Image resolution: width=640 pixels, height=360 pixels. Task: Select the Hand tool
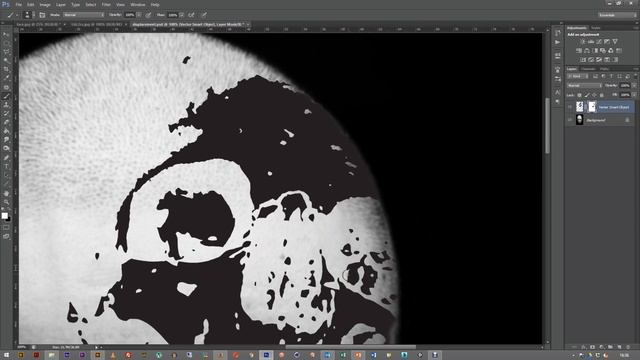(x=6, y=193)
